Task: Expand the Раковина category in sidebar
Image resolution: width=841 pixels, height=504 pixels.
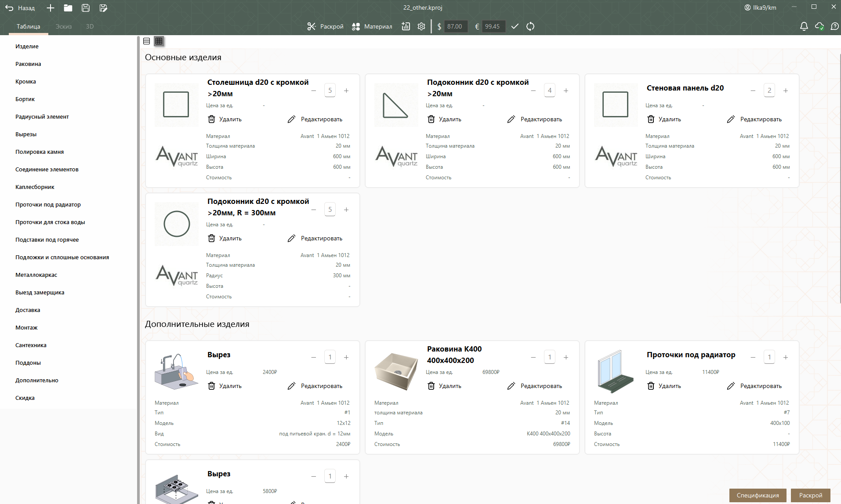Action: (x=28, y=64)
